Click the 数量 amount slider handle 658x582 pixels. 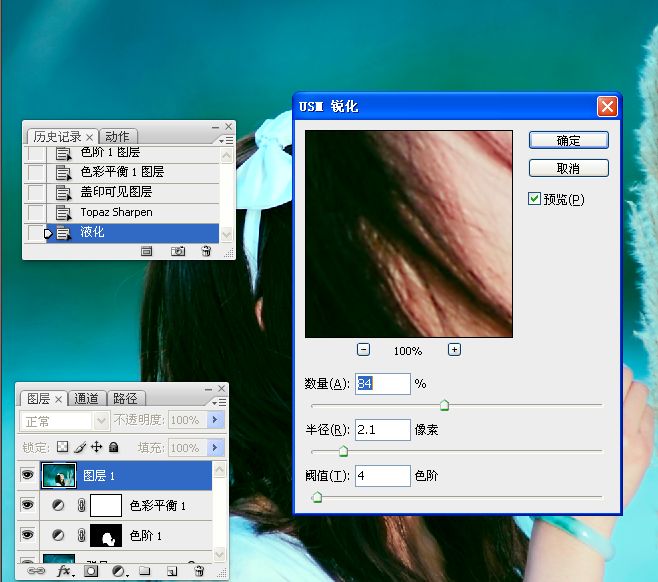coord(444,405)
